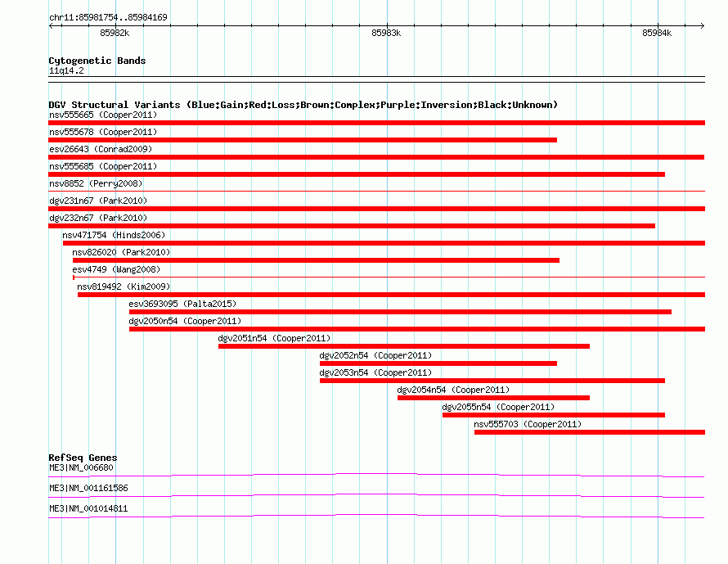Click the red bar under esv3693095
Image resolution: width=728 pixels, height=564 pixels.
(x=400, y=312)
